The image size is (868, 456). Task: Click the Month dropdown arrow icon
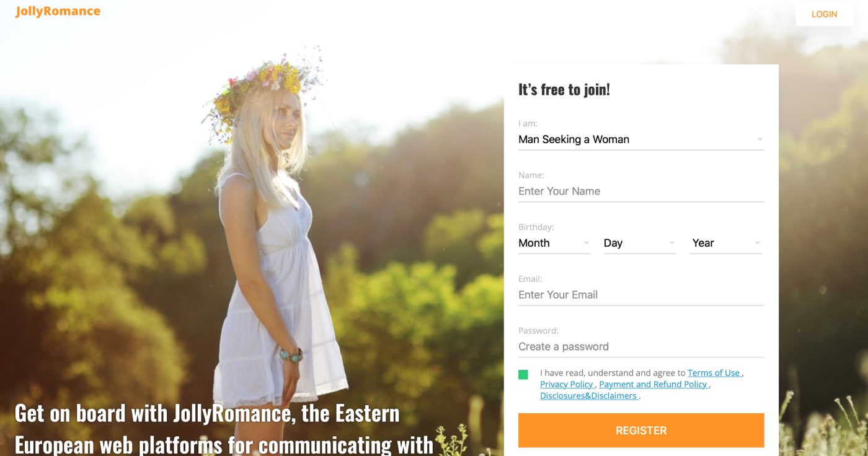[587, 243]
